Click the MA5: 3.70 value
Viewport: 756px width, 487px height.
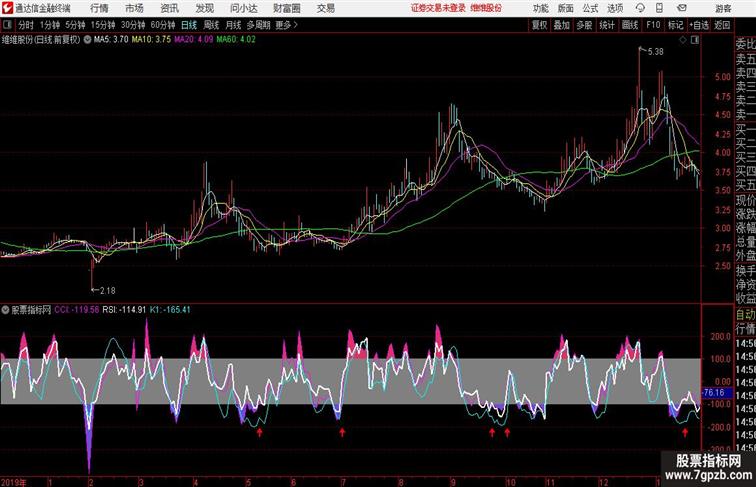point(111,40)
